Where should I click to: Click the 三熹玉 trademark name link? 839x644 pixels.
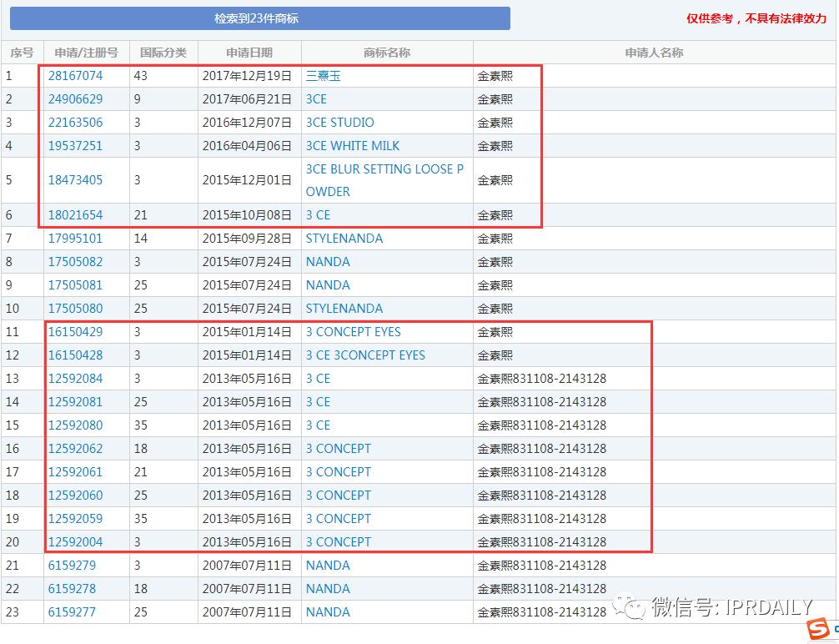click(x=322, y=75)
